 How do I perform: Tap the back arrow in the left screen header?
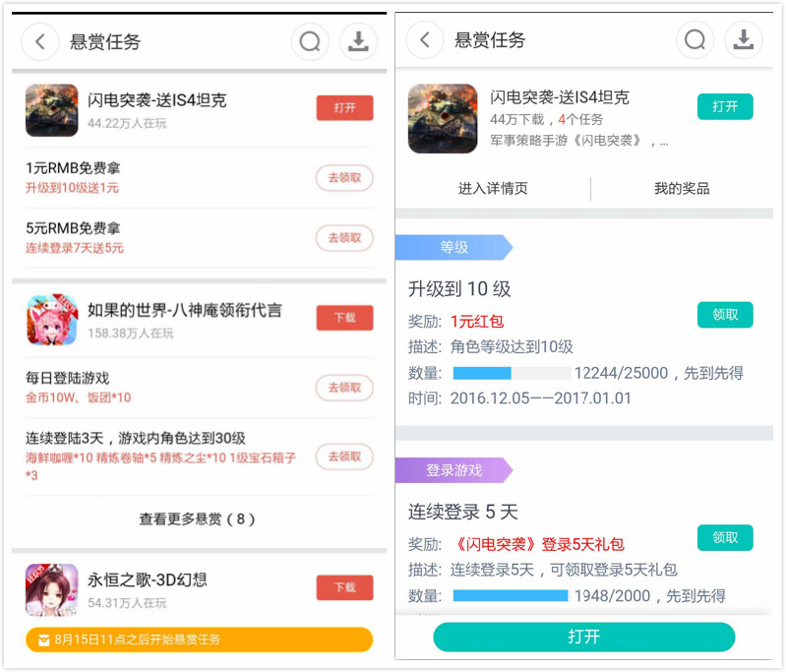click(x=40, y=41)
